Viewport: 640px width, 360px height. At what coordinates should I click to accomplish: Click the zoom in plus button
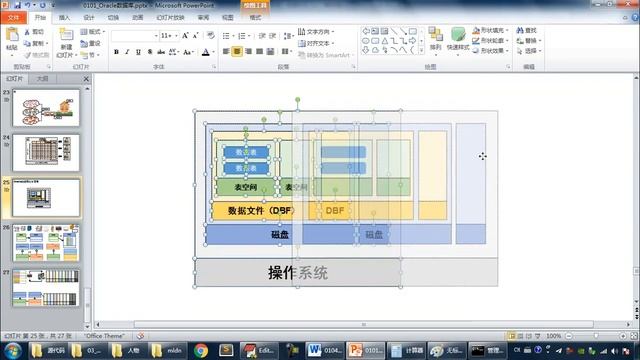[623, 336]
